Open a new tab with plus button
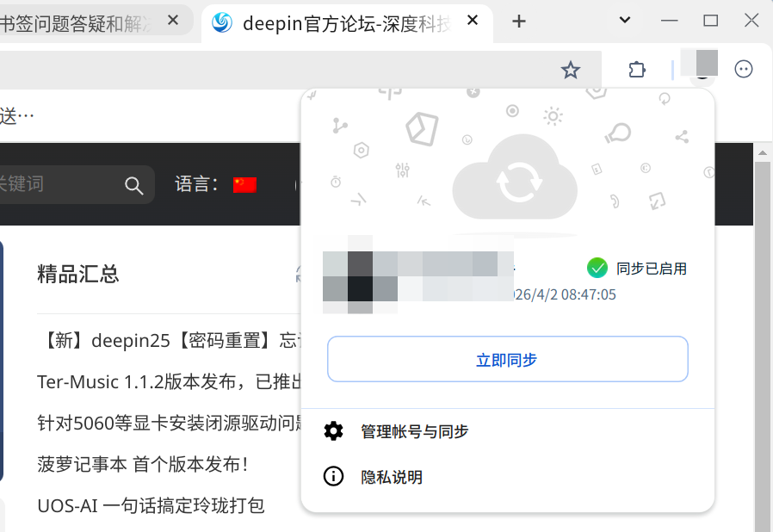Screen dimensions: 773x532 (x=518, y=22)
